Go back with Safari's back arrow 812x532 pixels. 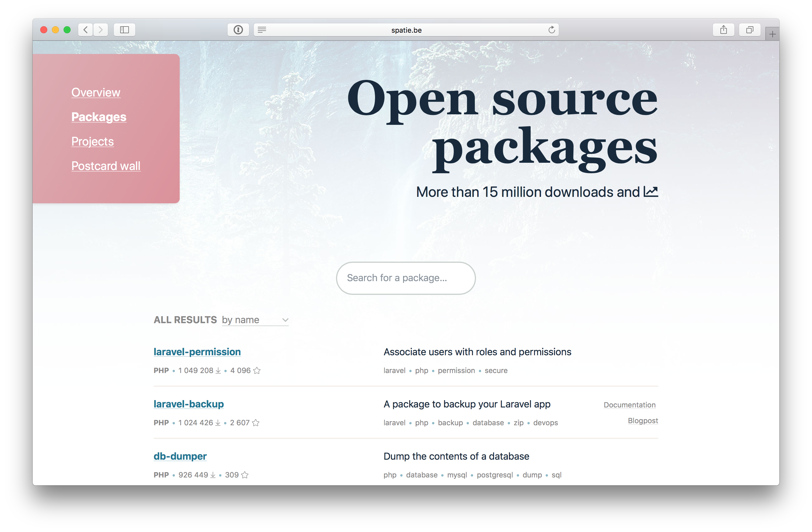tap(86, 30)
